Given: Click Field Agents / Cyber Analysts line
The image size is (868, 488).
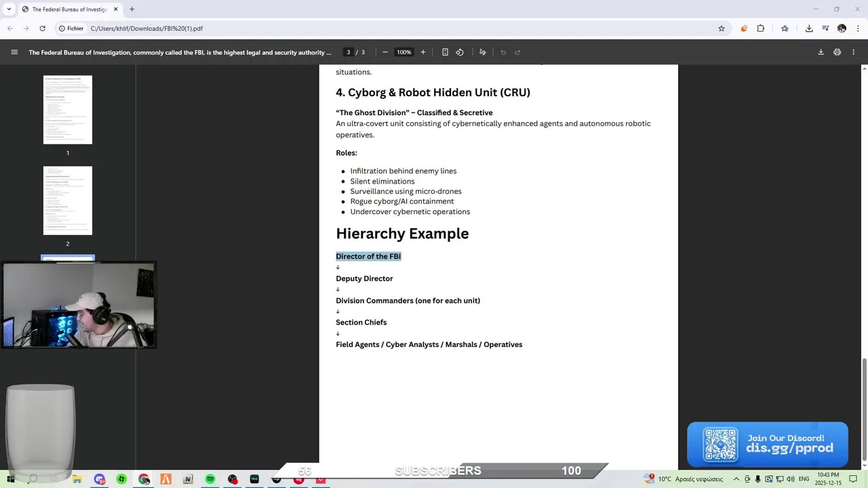Looking at the screenshot, I should [x=429, y=344].
